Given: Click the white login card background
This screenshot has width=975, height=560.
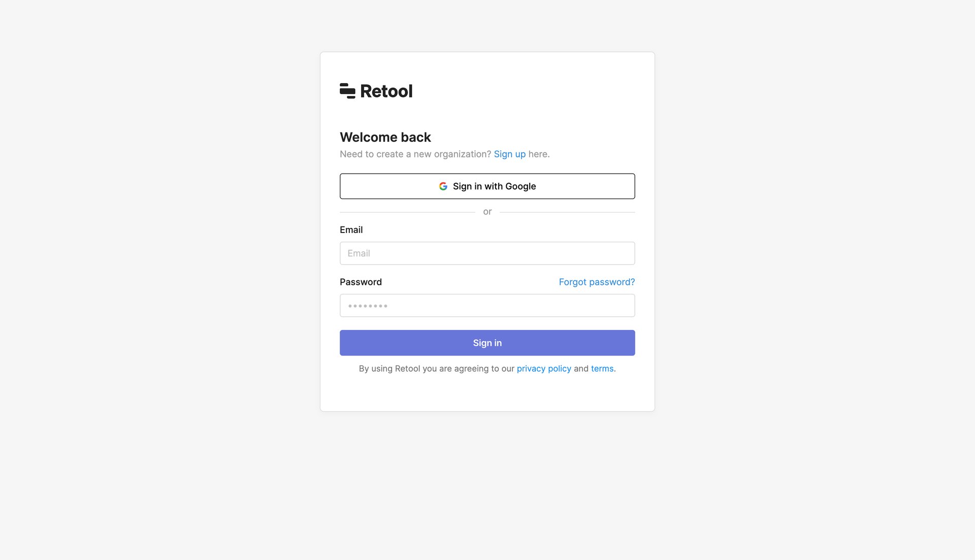Looking at the screenshot, I should 487,396.
